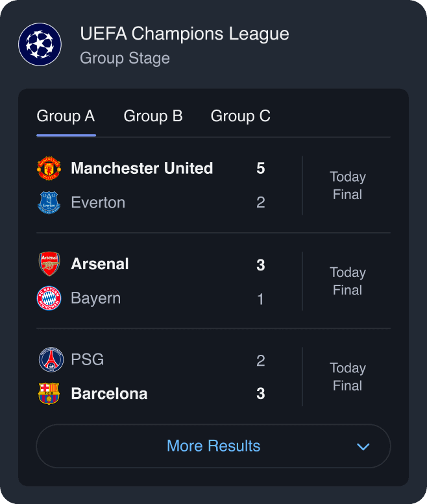Switch to the Group A tab
Screen dimensions: 427x504
point(66,116)
